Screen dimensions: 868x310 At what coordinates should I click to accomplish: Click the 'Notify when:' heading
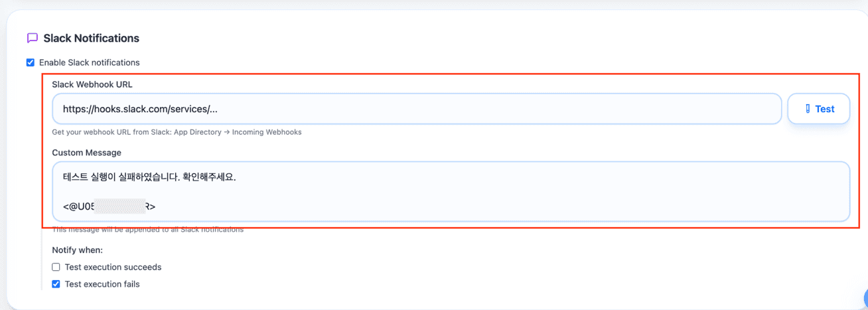point(77,250)
